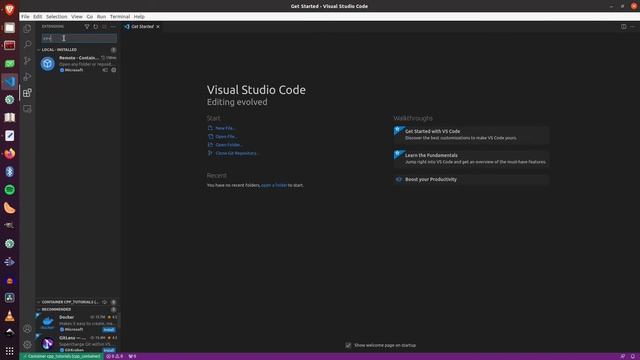640x360 pixels.
Task: Open the Terminal menu
Action: coord(120,17)
